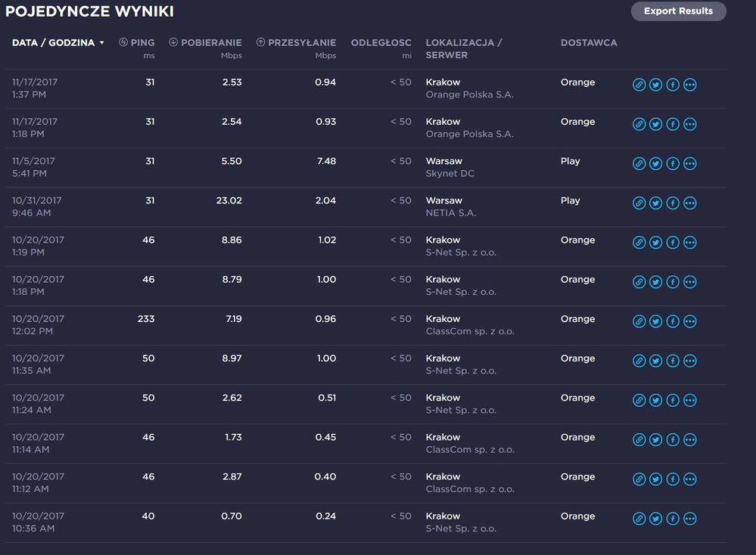Copy link for 11/17/2017 1:18 PM result
Viewport: 756px width, 555px height.
coord(639,124)
